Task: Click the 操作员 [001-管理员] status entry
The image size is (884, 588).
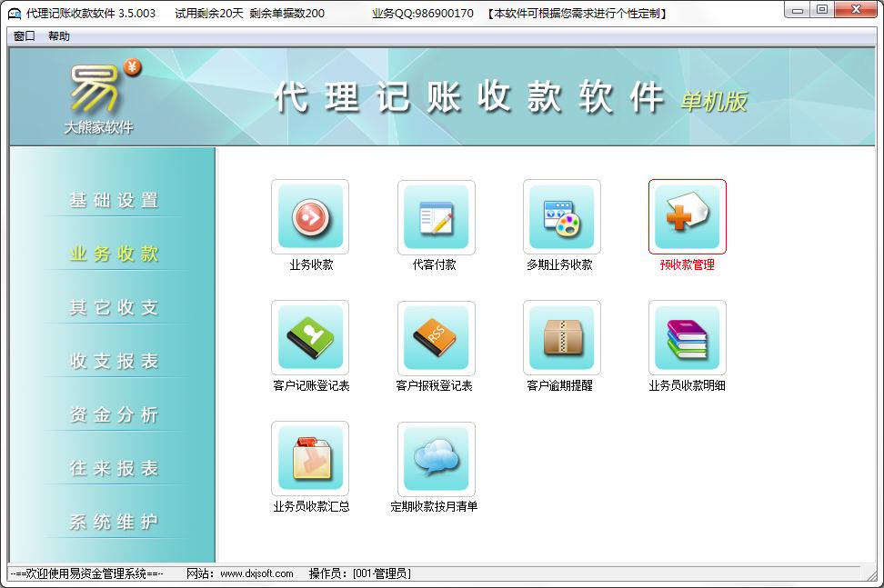Action: point(359,574)
